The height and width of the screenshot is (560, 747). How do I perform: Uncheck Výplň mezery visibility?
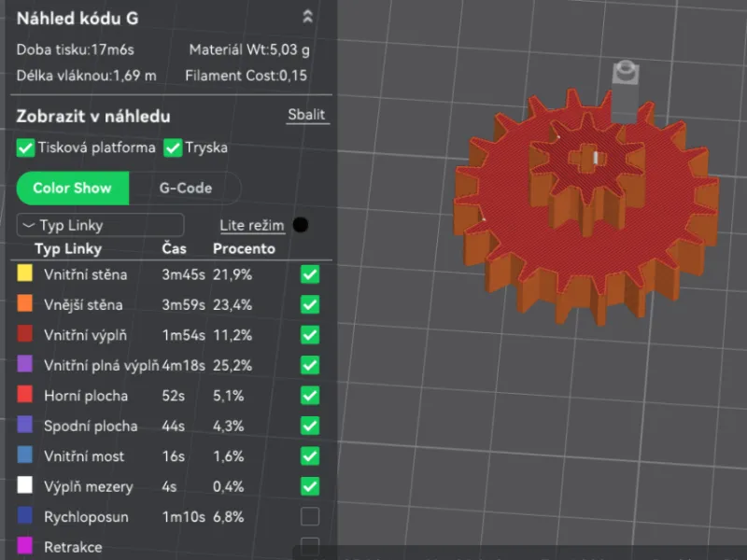point(310,486)
